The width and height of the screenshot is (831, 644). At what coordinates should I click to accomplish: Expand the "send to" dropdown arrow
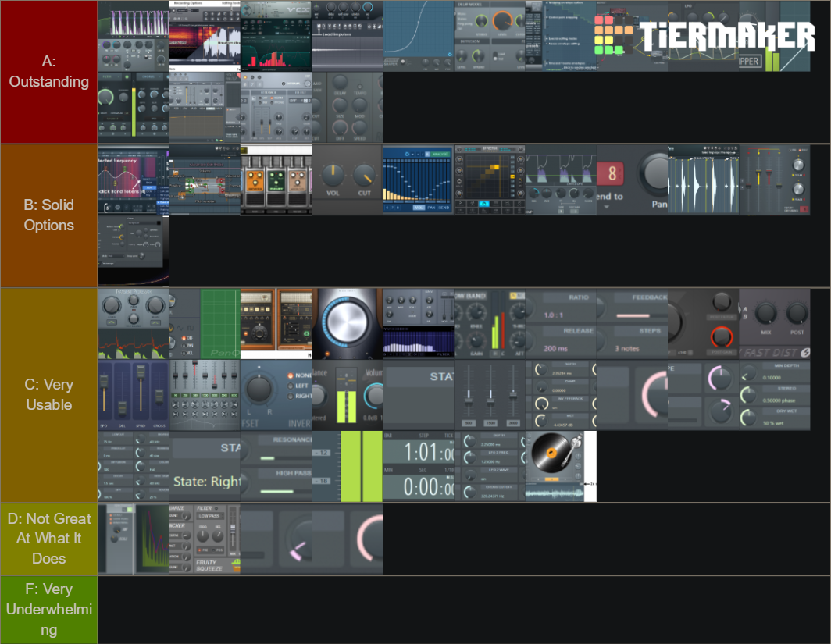(606, 207)
